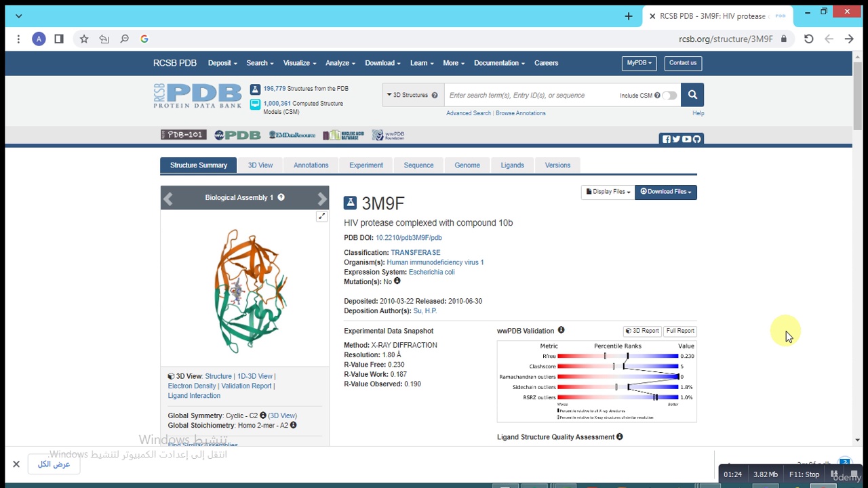This screenshot has width=868, height=488.
Task: Click Global Symmetry Cyclic C2 info icon
Action: pyautogui.click(x=262, y=415)
